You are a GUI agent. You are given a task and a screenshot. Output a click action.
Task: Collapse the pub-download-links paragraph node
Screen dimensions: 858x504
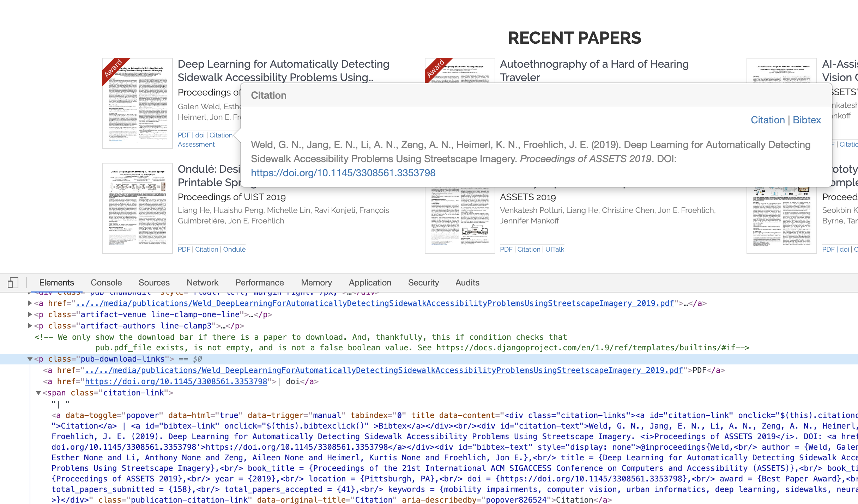point(30,359)
